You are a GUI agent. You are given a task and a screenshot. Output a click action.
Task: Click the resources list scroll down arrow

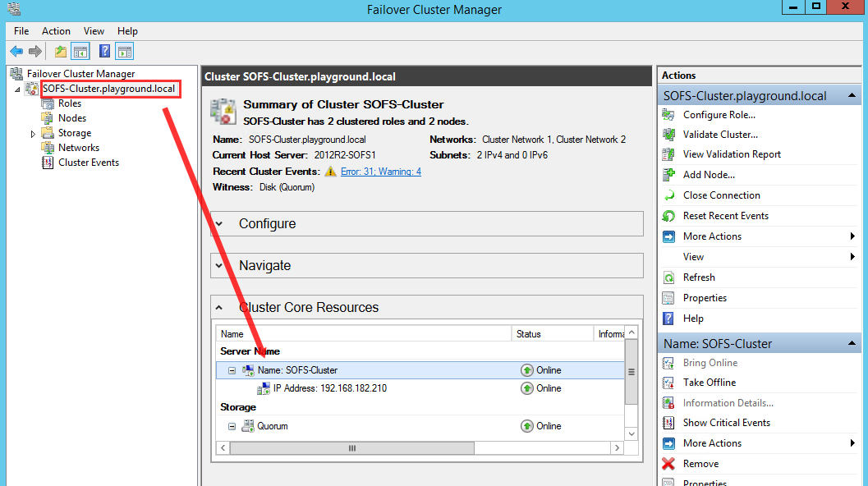pyautogui.click(x=631, y=433)
